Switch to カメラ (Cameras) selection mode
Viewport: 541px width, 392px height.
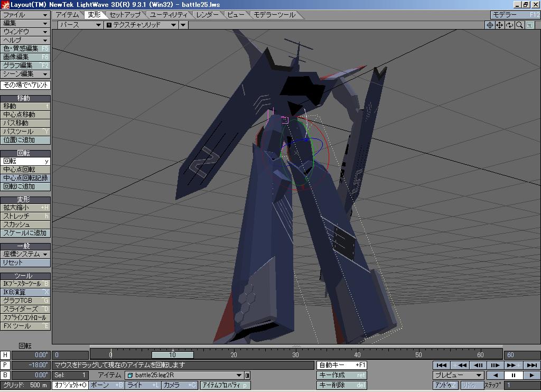click(179, 385)
